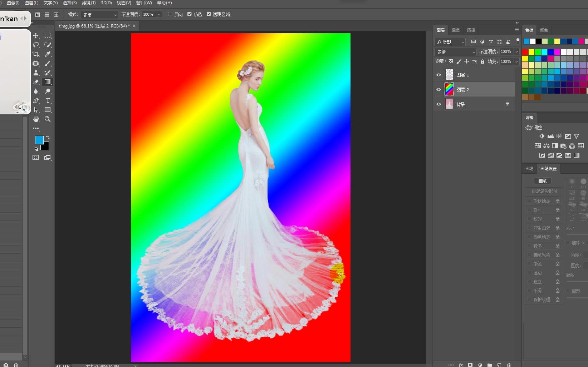The width and height of the screenshot is (588, 367).
Task: Switch to 颜色 tab
Action: coord(544,30)
